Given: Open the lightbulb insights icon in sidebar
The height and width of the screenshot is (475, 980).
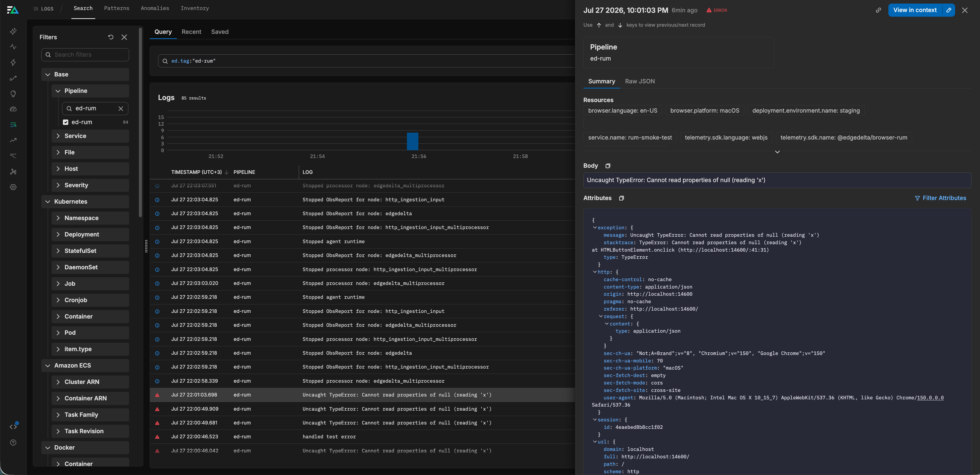Looking at the screenshot, I should click(13, 93).
